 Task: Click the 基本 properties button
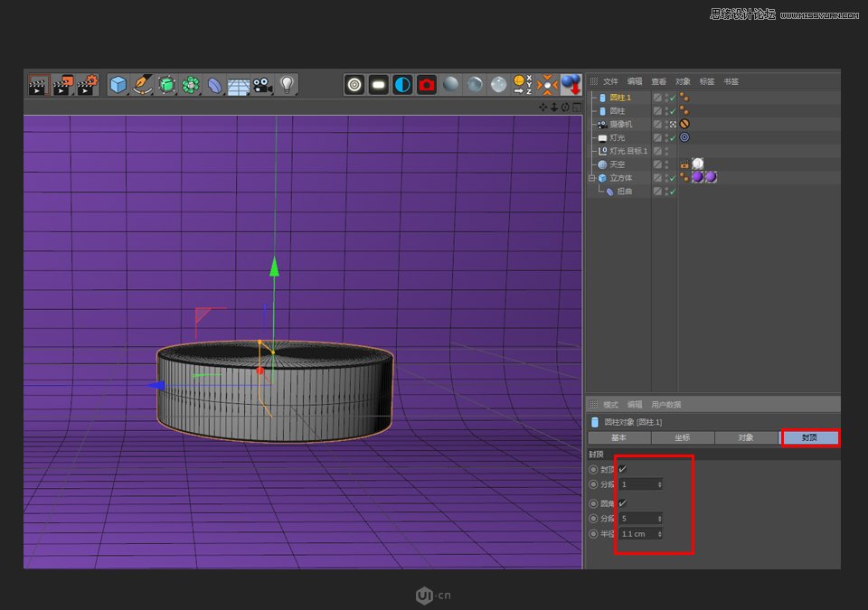[619, 437]
